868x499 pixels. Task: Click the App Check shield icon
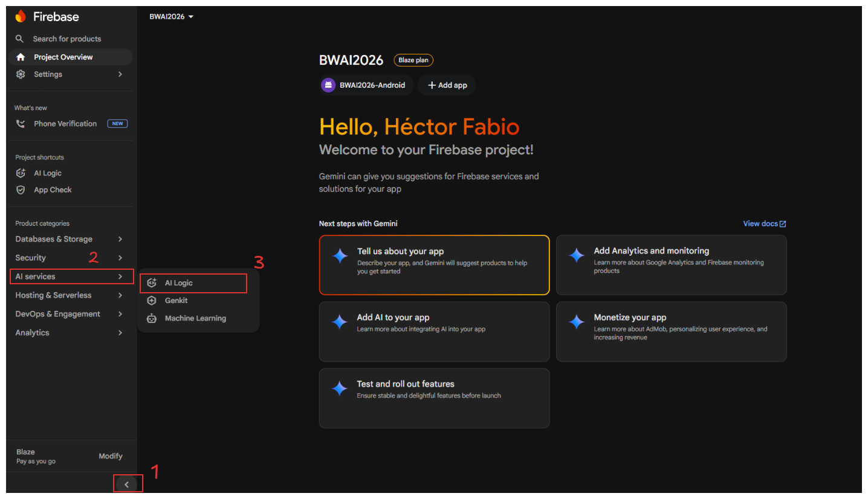(x=21, y=190)
